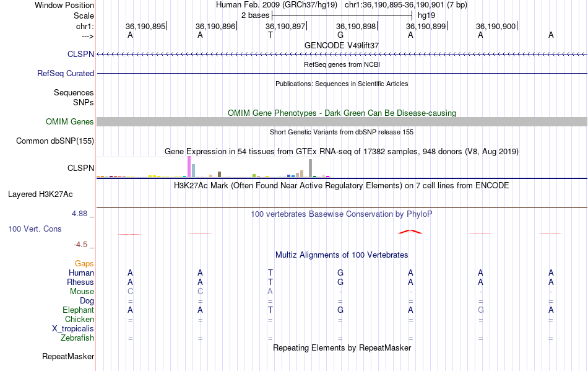Click the black CLSPN GTEx expression label
This screenshot has height=371, width=588.
80,168
